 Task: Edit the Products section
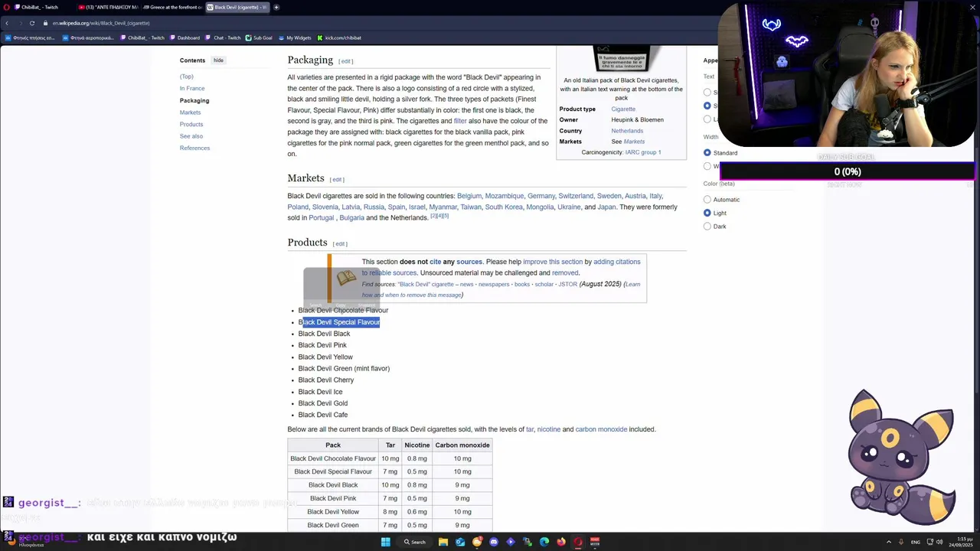pyautogui.click(x=340, y=243)
